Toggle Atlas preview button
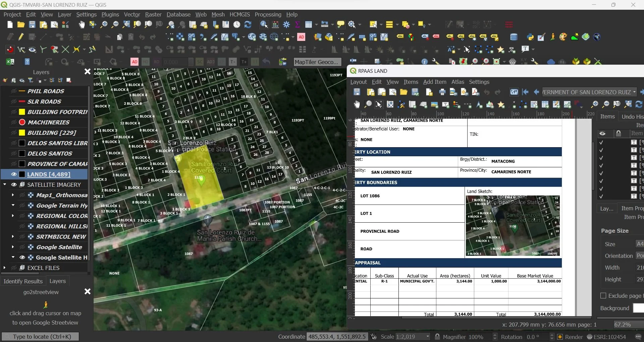Viewport: 644px width, 342px height. [514, 92]
